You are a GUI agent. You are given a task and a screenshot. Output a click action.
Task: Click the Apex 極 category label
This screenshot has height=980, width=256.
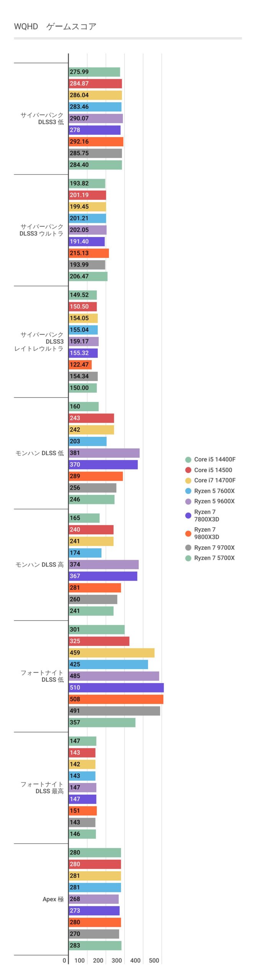tap(53, 899)
